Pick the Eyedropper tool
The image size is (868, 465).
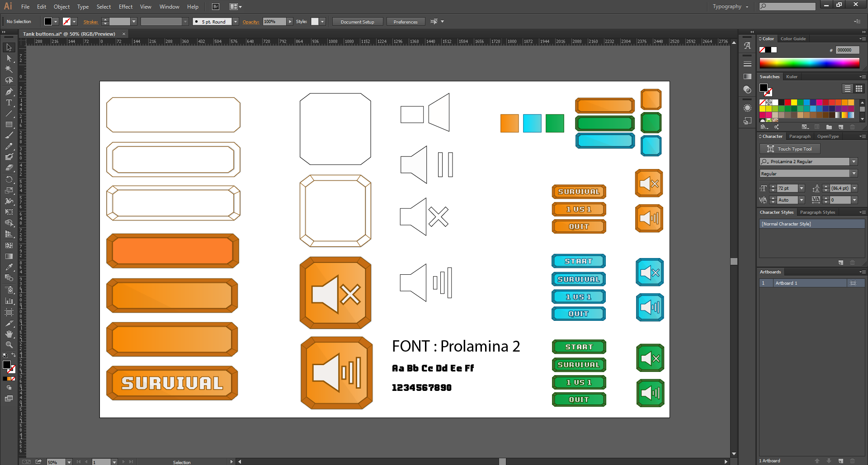coord(9,267)
